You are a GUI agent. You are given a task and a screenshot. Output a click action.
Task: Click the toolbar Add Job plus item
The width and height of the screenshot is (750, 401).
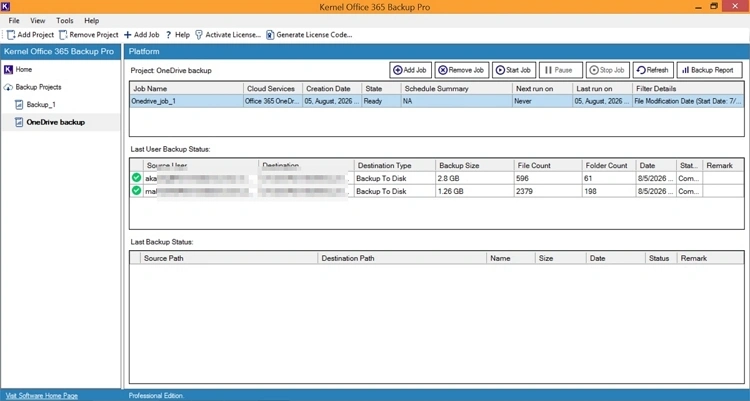[142, 34]
